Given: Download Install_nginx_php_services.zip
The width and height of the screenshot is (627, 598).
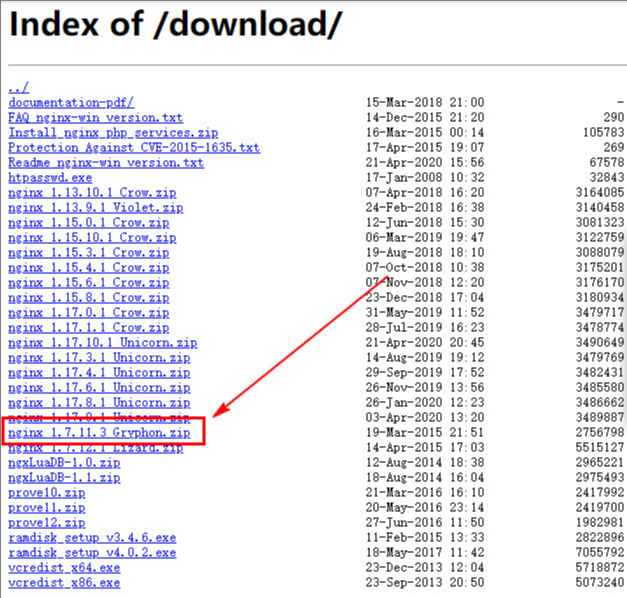Looking at the screenshot, I should [x=113, y=133].
